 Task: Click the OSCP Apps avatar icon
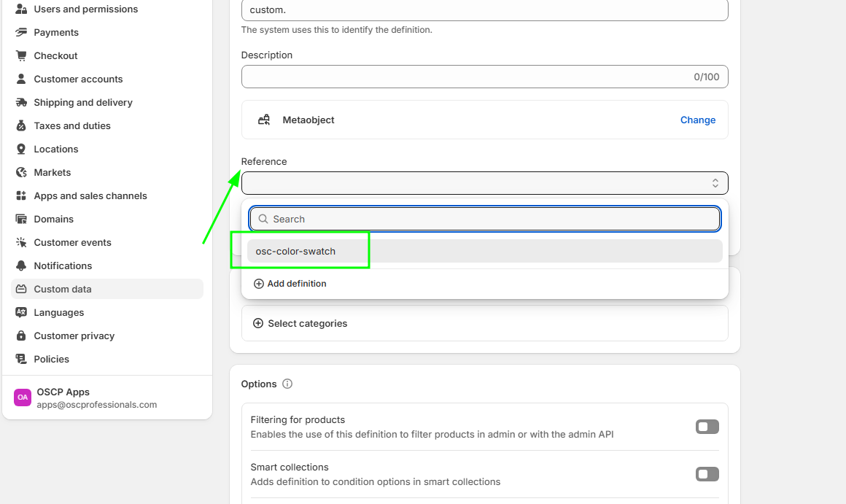(23, 398)
